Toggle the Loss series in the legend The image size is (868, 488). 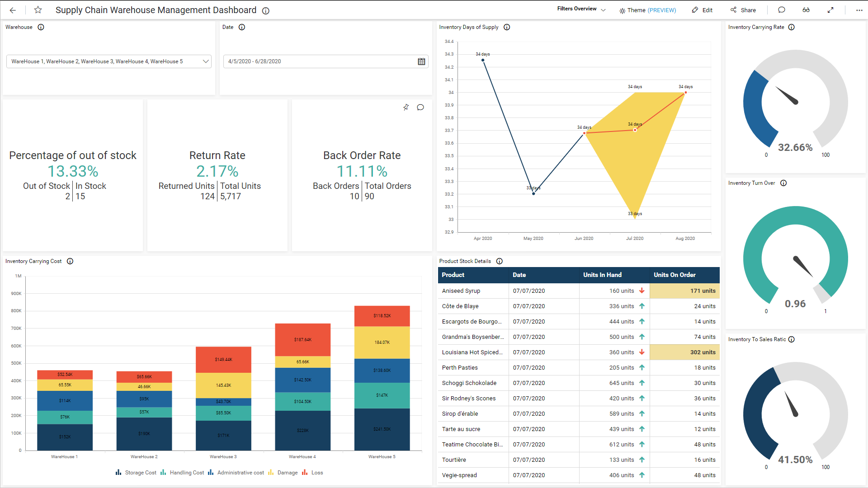316,472
